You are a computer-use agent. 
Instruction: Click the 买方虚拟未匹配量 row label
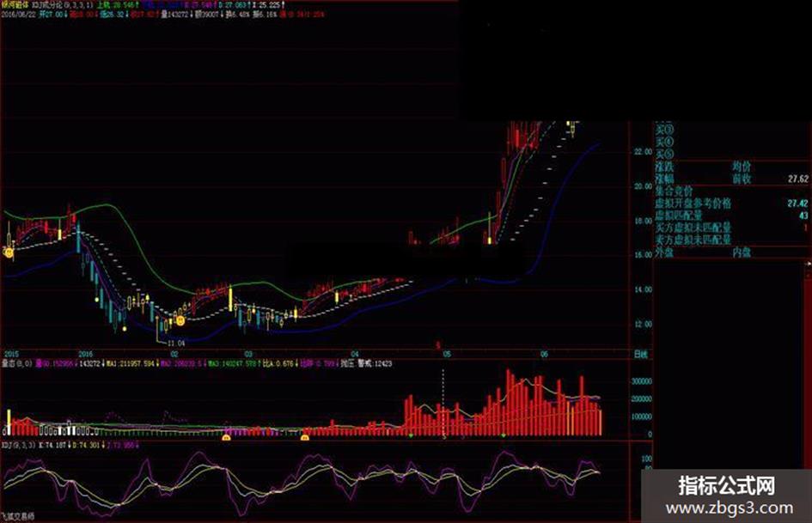click(x=693, y=228)
